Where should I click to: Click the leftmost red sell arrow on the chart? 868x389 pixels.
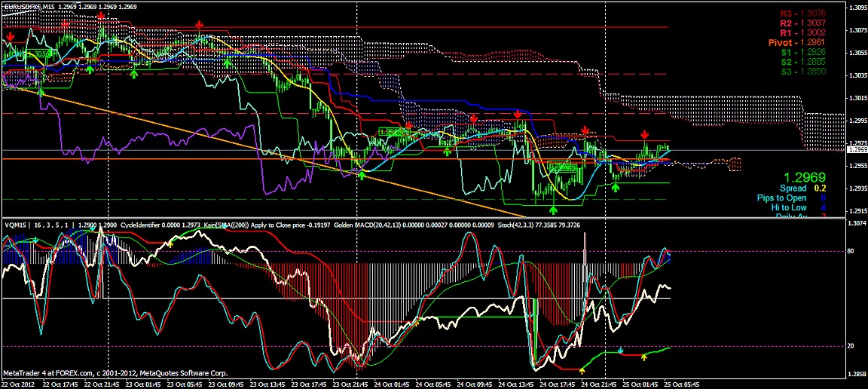(x=11, y=35)
